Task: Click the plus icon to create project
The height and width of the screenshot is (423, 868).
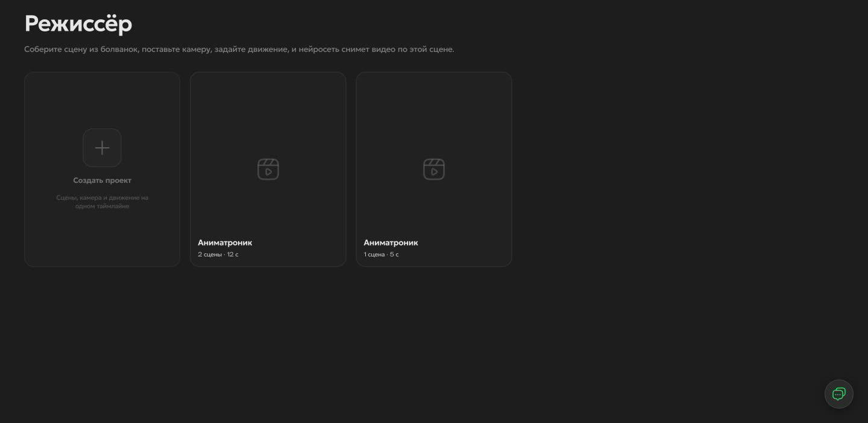Action: pos(102,148)
